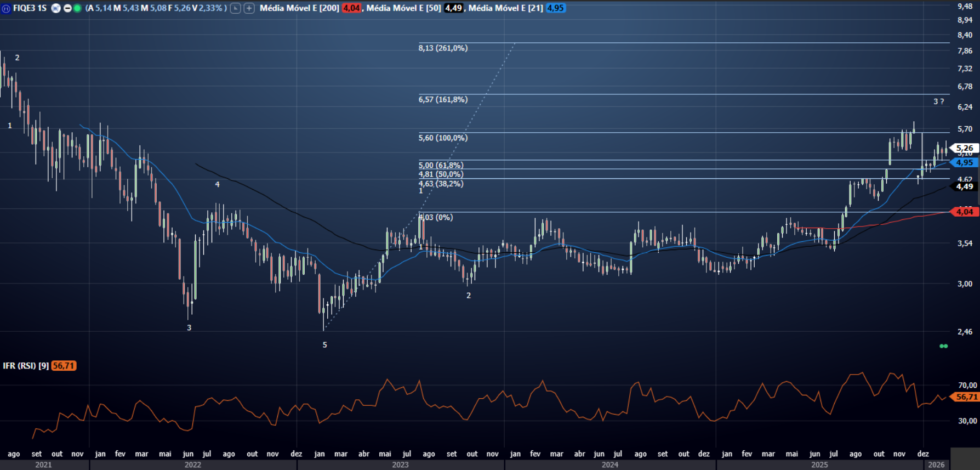Screen dimensions: 980x470
Task: Click the '3 ?' wave annotation
Action: [x=938, y=101]
